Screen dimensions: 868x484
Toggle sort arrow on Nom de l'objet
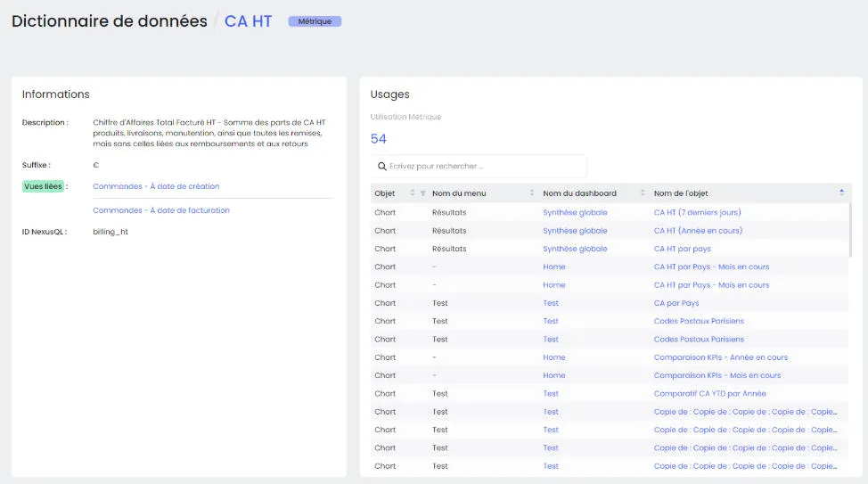point(841,193)
